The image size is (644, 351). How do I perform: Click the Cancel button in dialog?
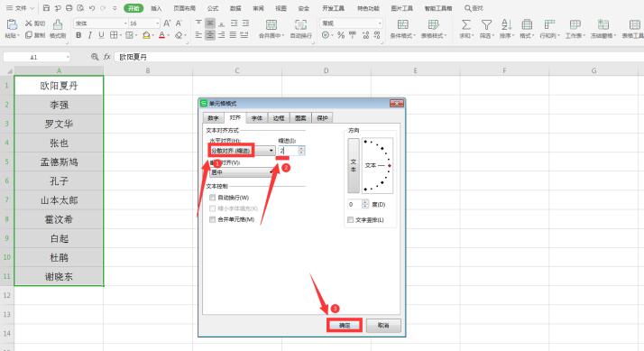click(383, 325)
